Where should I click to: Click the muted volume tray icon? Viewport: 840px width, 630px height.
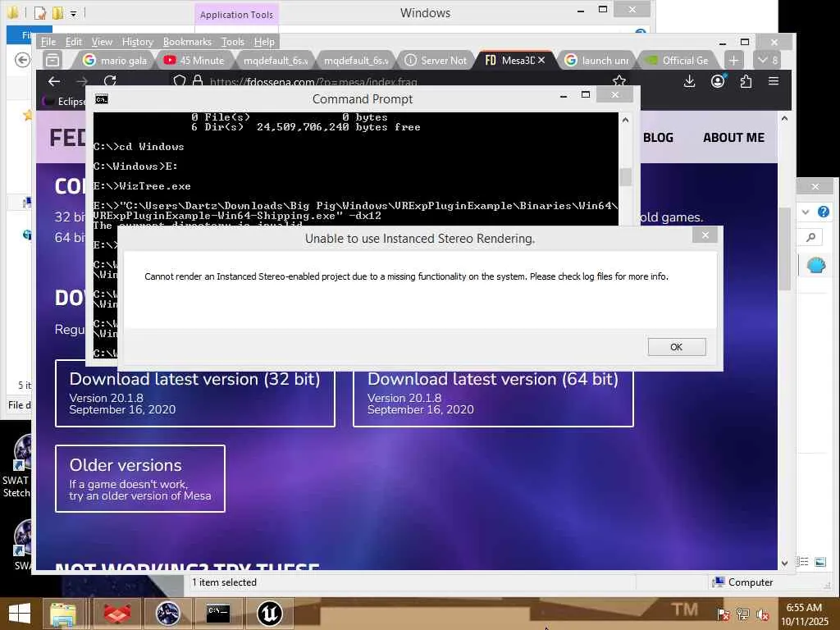point(762,614)
